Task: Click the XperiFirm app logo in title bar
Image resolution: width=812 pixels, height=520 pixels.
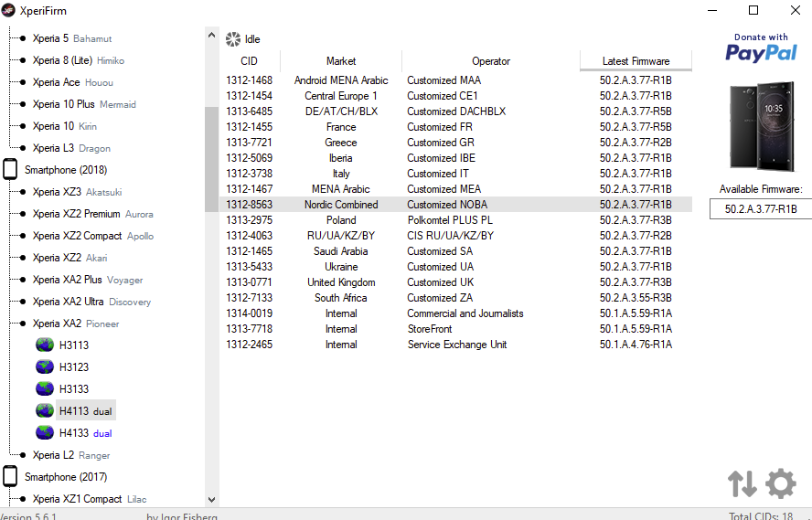Action: coord(8,10)
